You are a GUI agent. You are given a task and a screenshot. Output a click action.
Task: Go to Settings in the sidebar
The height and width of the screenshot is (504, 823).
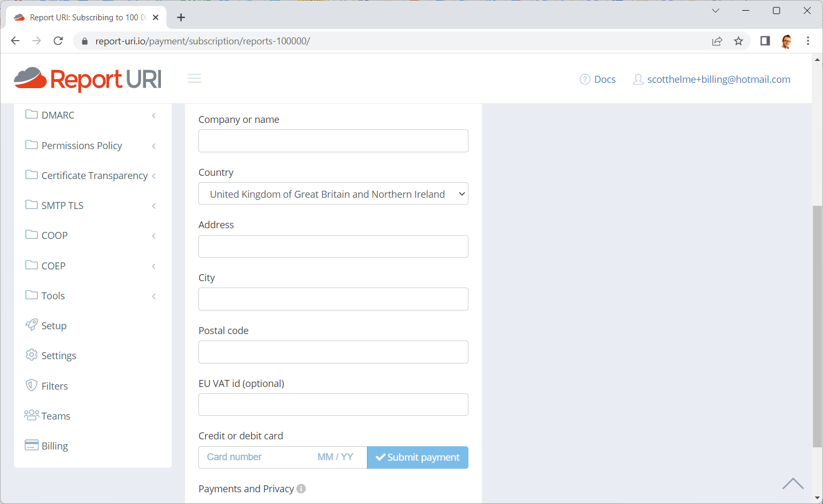[58, 355]
